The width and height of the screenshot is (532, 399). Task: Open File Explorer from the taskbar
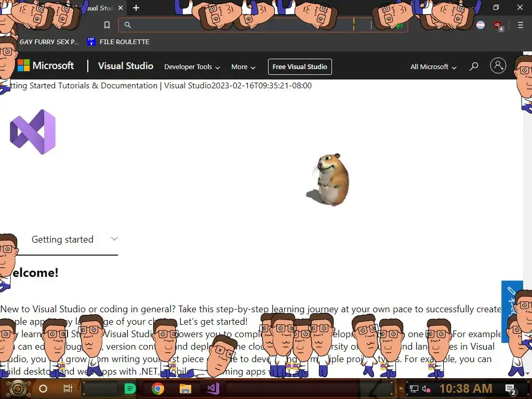185,389
